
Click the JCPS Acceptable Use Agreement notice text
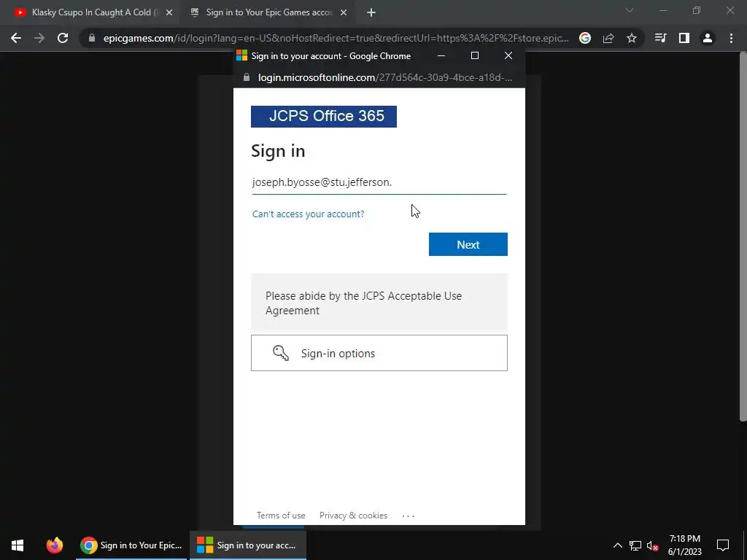pyautogui.click(x=363, y=303)
